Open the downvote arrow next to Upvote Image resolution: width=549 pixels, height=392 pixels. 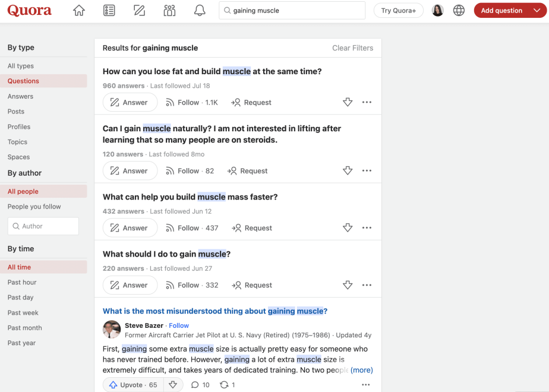click(x=172, y=384)
